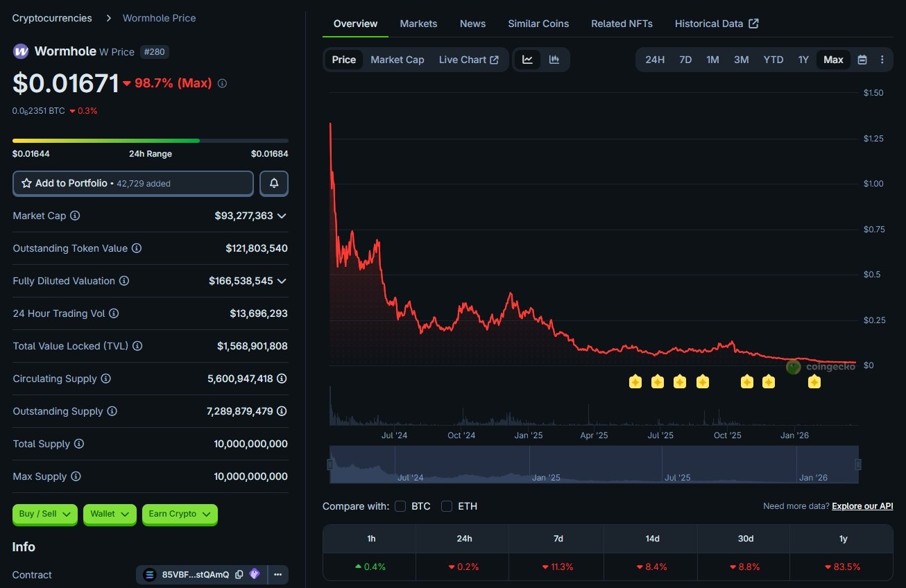Switch to the Markets tab

(x=418, y=24)
